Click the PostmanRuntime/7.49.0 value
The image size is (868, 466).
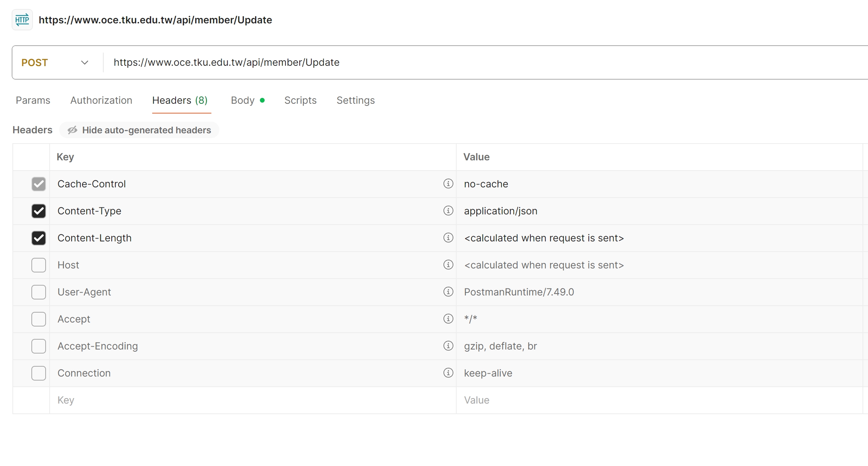519,292
